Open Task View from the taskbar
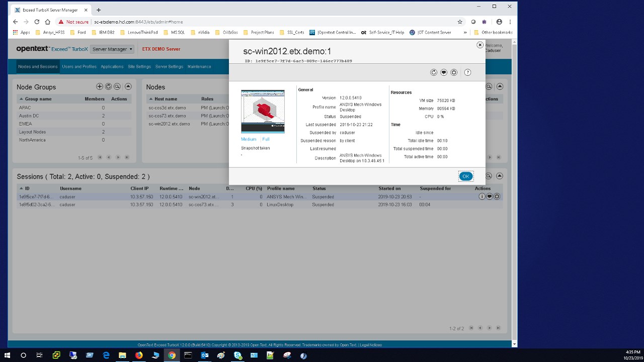 pos(39,355)
